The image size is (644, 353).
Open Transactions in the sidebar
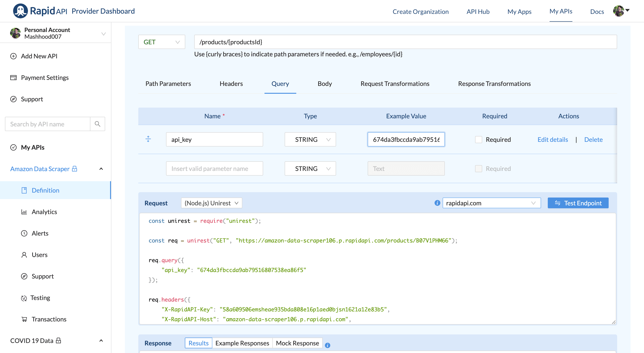(x=49, y=319)
